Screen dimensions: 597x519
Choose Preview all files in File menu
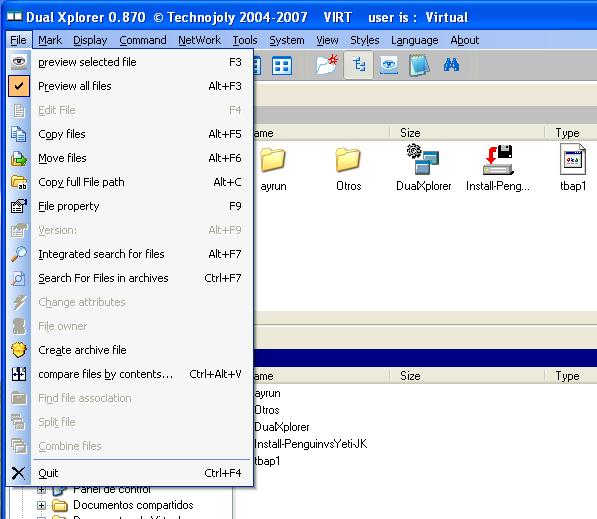(x=142, y=86)
